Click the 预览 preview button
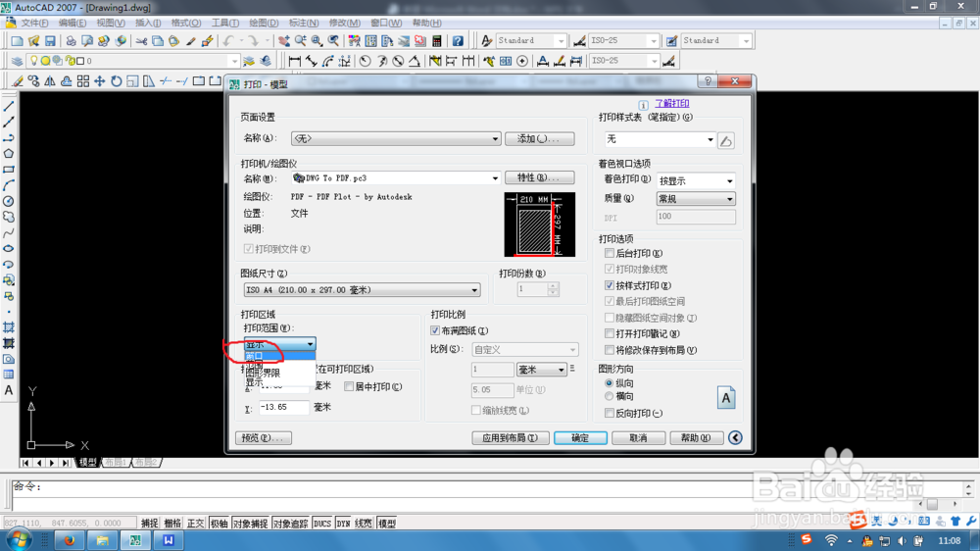 pos(263,438)
